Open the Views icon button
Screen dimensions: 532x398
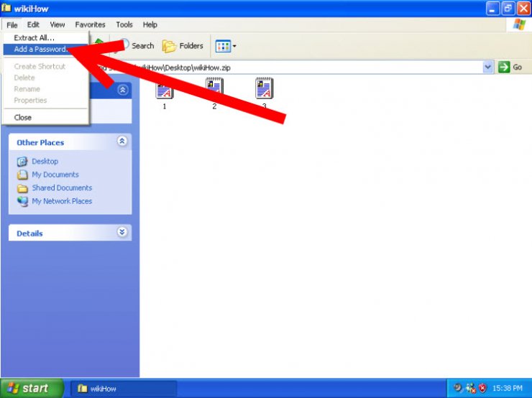[223, 46]
